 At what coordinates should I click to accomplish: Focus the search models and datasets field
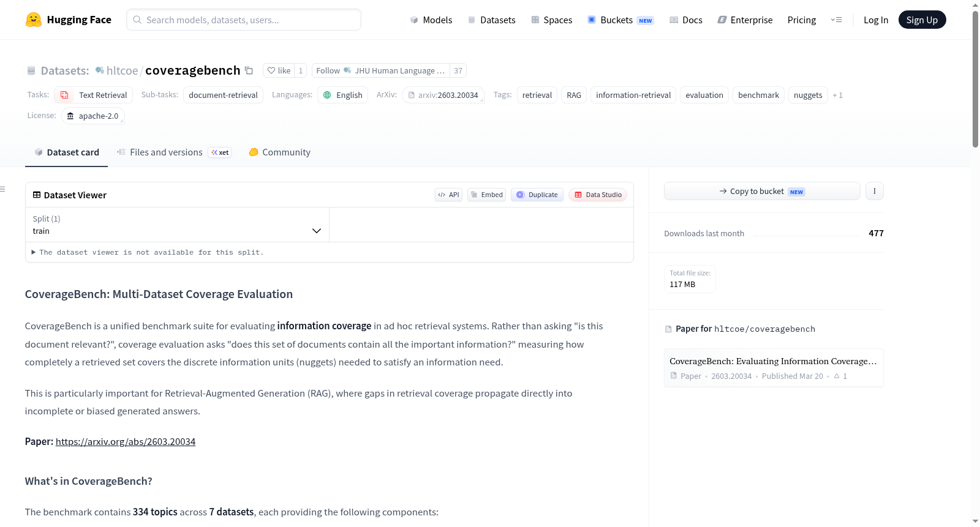pos(244,20)
